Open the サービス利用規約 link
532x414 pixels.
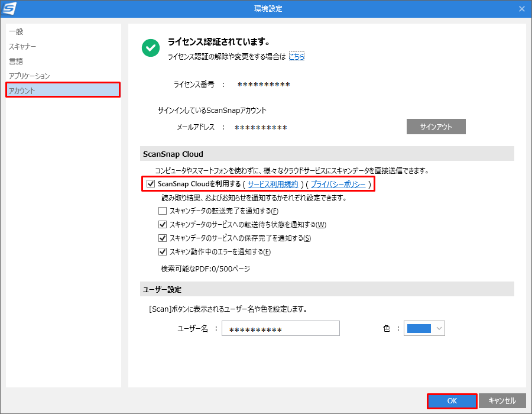click(x=273, y=185)
